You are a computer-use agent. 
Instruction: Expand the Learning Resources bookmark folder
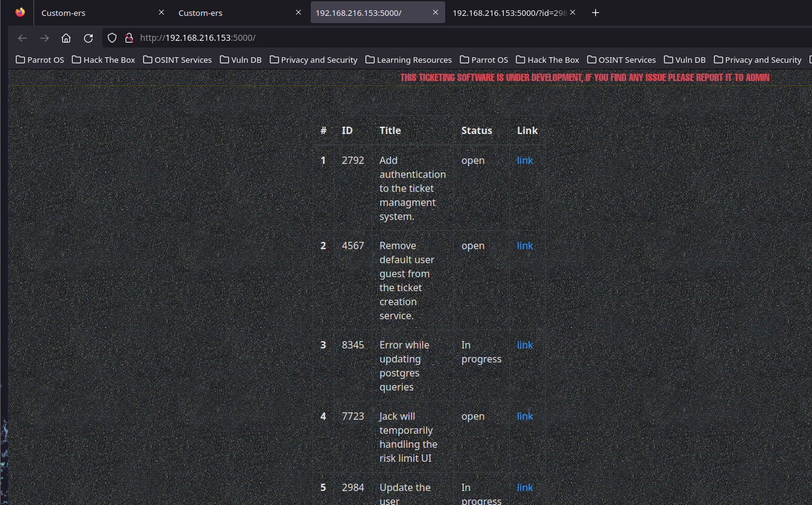click(409, 60)
